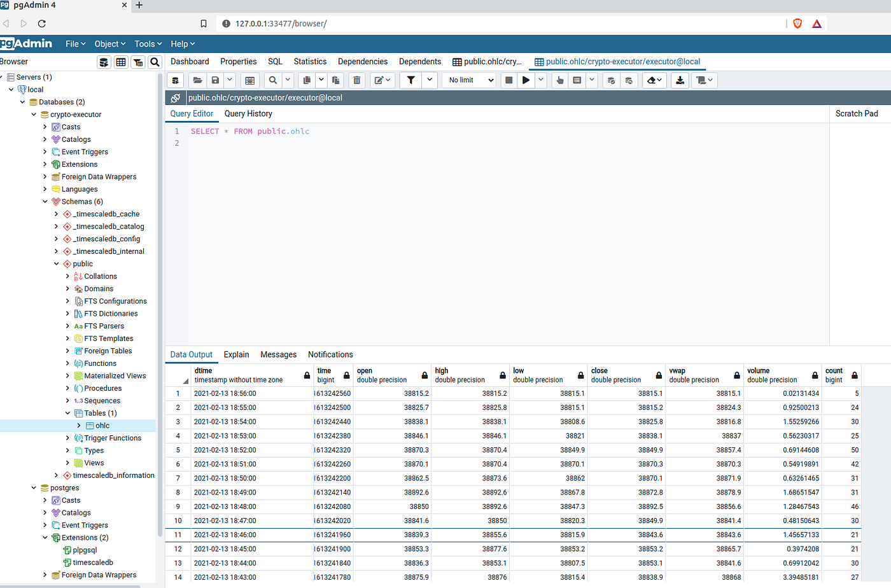Image resolution: width=891 pixels, height=588 pixels.
Task: Open the Explain results tab
Action: (237, 354)
